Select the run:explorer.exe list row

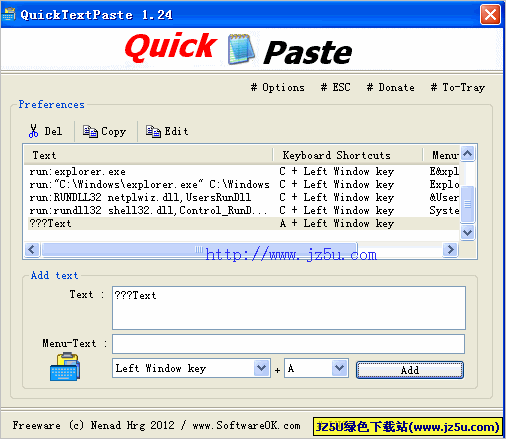click(x=243, y=172)
